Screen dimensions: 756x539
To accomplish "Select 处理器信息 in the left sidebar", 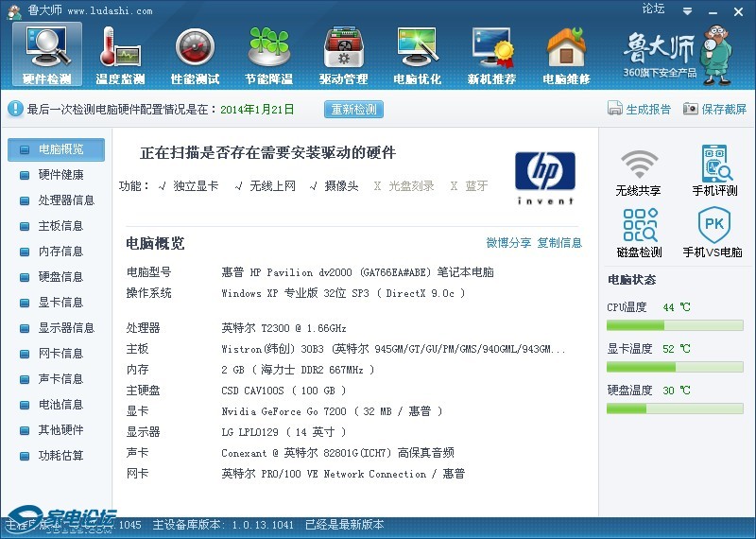I will 65,200.
